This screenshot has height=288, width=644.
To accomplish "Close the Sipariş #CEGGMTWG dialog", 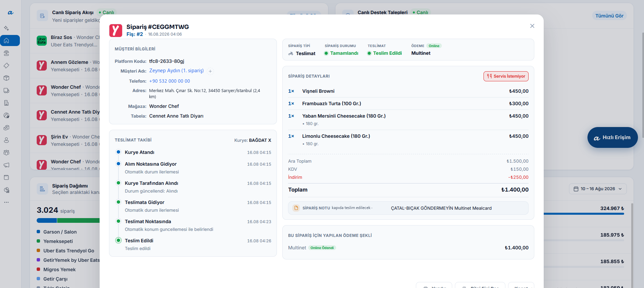I will point(532,26).
